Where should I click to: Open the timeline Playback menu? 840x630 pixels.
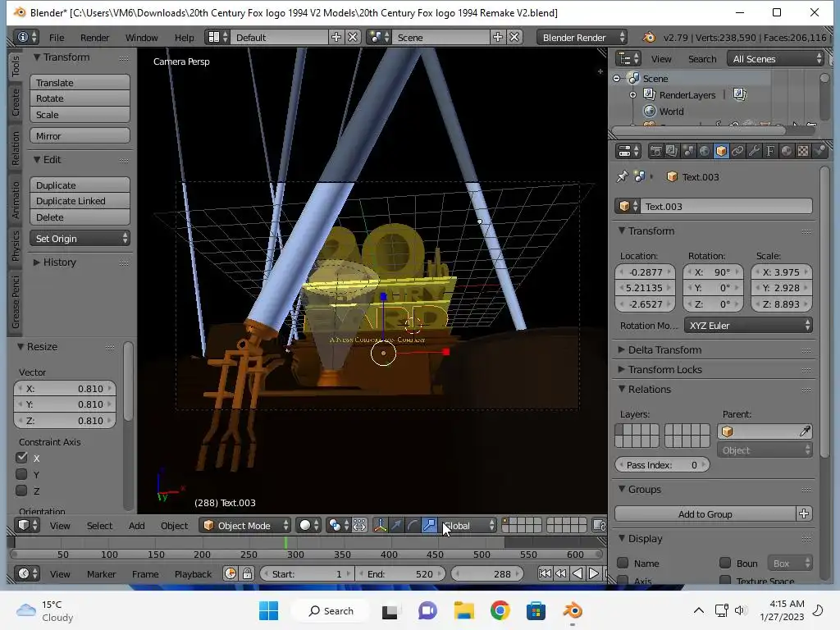pos(193,573)
